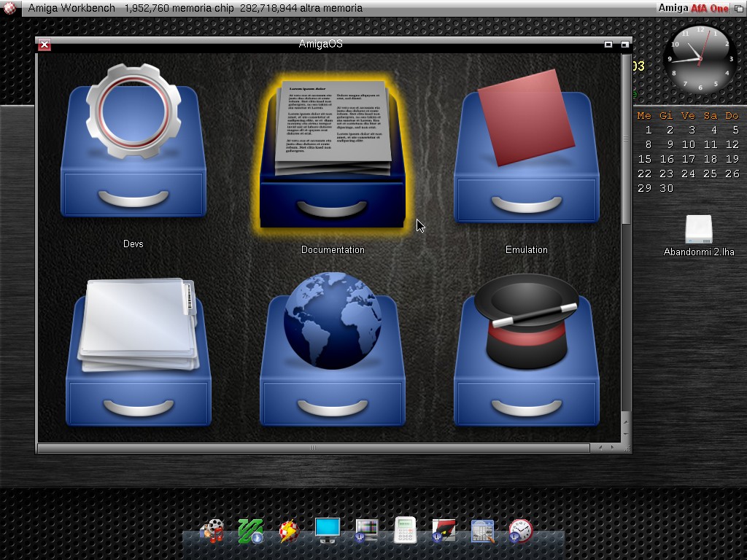Open the red clock dock icon
This screenshot has height=560, width=747.
(520, 531)
